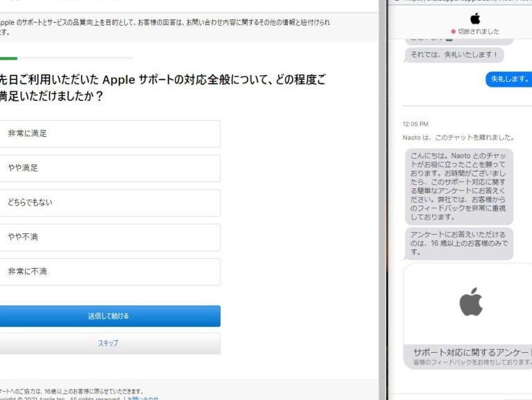Click the 16 歳以上のお客様のみ chat message
Image resolution: width=532 pixels, height=400 pixels.
coord(458,244)
